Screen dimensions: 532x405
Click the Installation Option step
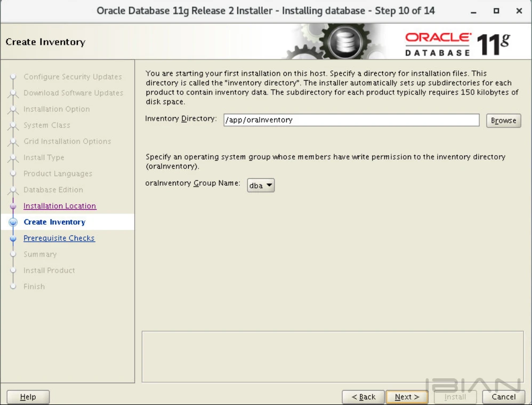(x=57, y=109)
